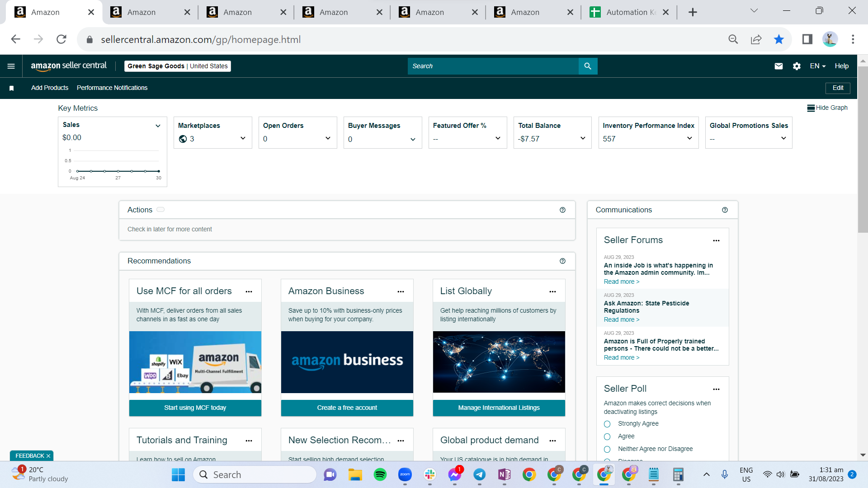This screenshot has height=488, width=868.
Task: Click Manage International Listings button
Action: pos(499,408)
